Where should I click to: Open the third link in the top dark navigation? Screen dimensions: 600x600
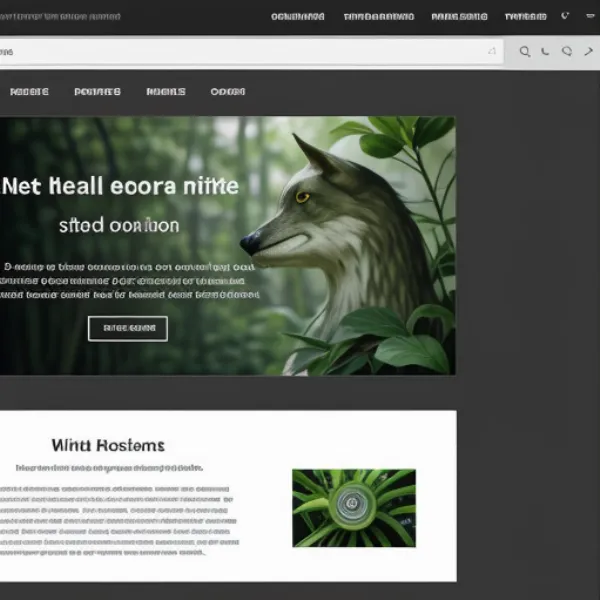tap(460, 17)
